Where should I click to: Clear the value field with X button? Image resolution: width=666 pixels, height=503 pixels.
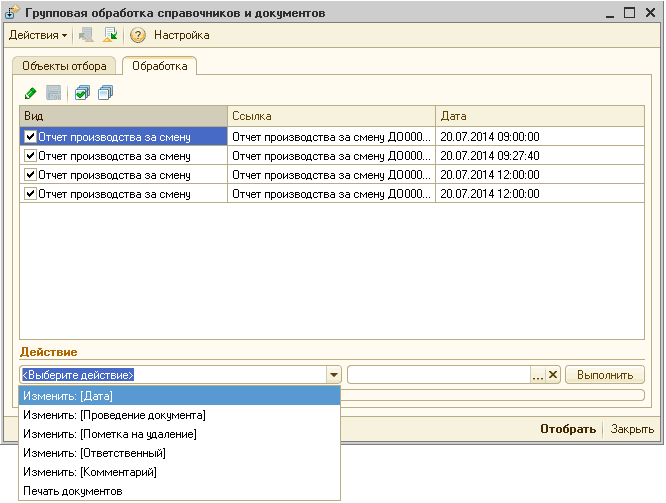(x=552, y=375)
